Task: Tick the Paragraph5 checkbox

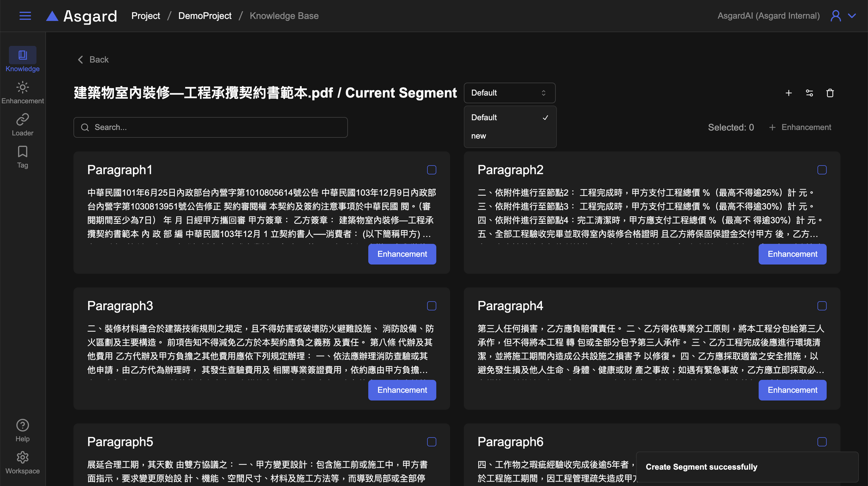Action: click(x=432, y=442)
